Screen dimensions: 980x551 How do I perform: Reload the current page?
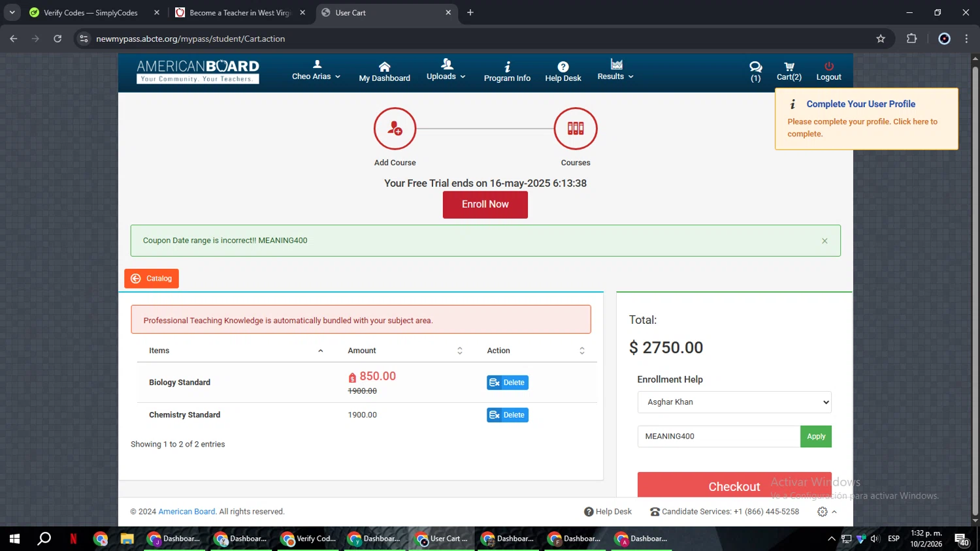(57, 39)
